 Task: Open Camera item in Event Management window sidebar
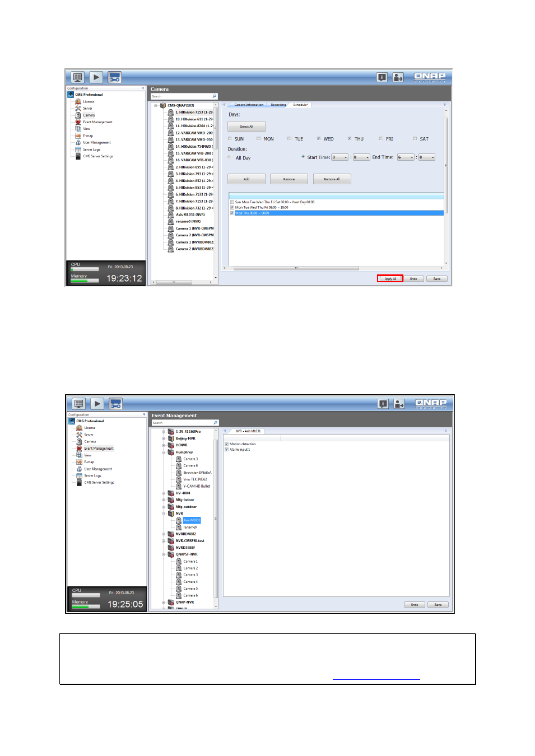[x=90, y=442]
